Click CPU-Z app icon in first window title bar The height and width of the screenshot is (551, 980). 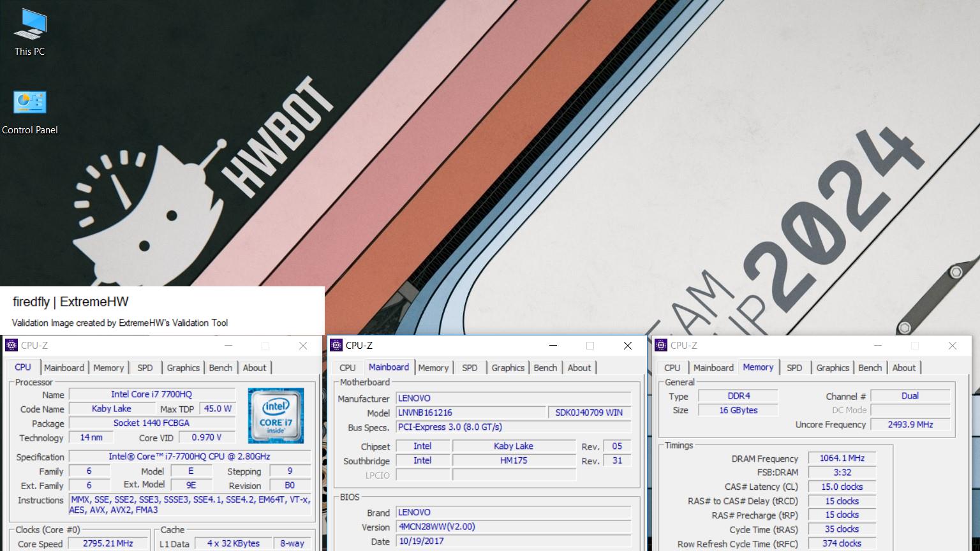point(11,345)
